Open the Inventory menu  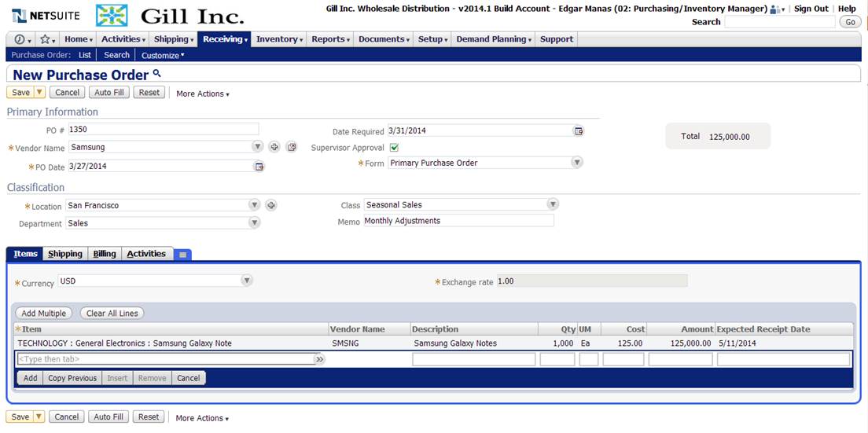280,39
